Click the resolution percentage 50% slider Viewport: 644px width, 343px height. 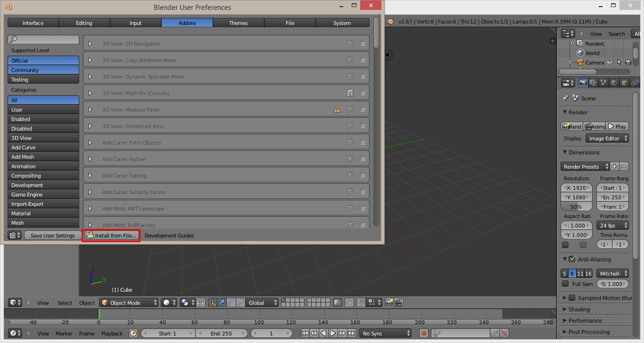point(576,207)
